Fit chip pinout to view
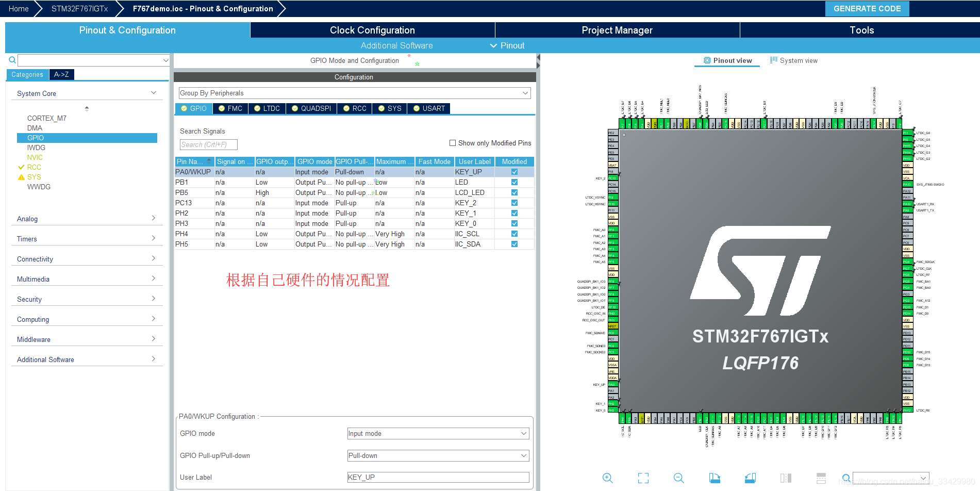980x491 pixels. 643,478
